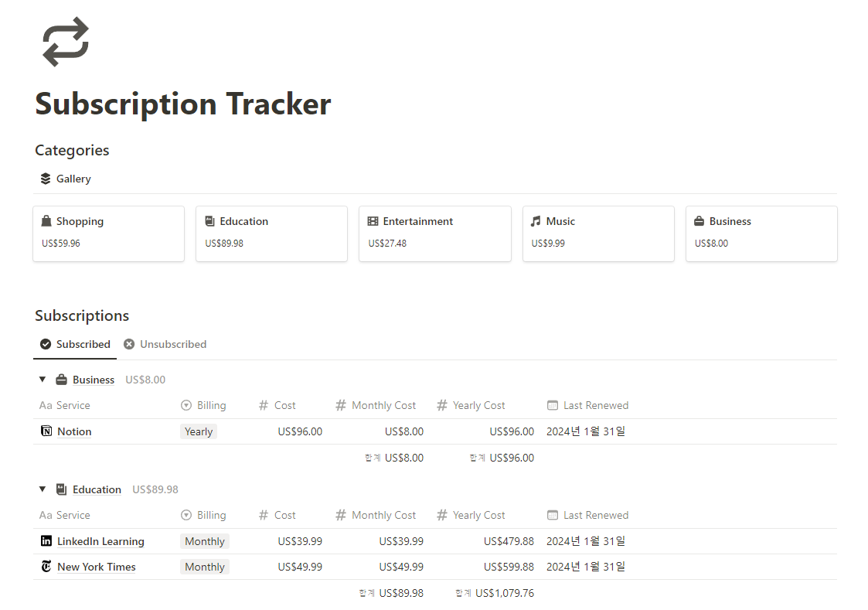
Task: Click the Shopping bag icon
Action: pos(46,221)
